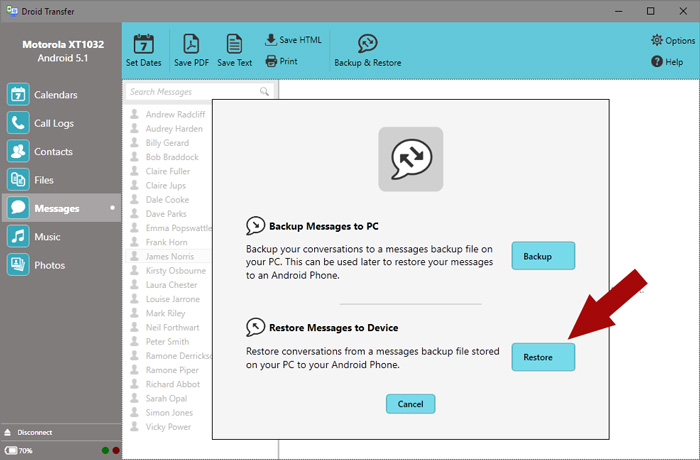Open Richard Abbot conversation
The image size is (700, 460).
pyautogui.click(x=168, y=384)
